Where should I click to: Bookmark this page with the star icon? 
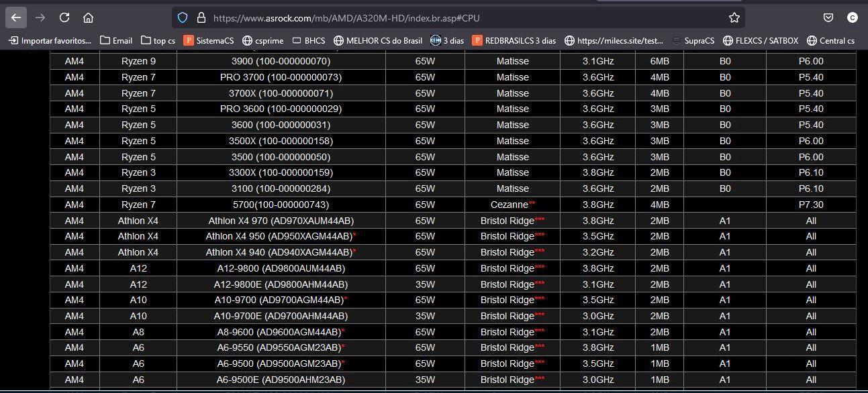tap(734, 17)
